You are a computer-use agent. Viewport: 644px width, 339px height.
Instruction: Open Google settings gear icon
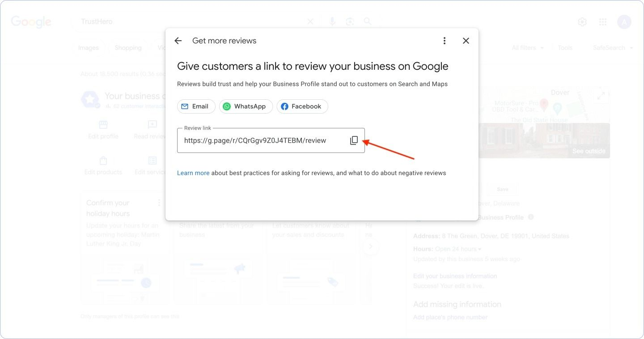tap(582, 21)
